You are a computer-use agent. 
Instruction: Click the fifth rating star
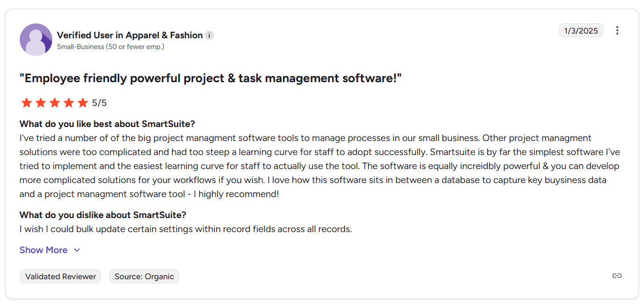click(83, 103)
